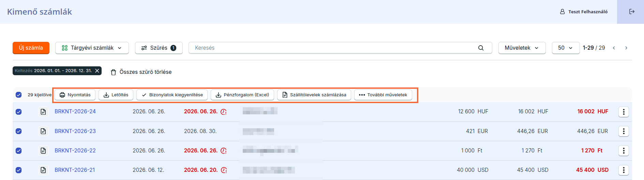
Task: Click document icon of BRKNT-2026-23
Action: tap(43, 131)
